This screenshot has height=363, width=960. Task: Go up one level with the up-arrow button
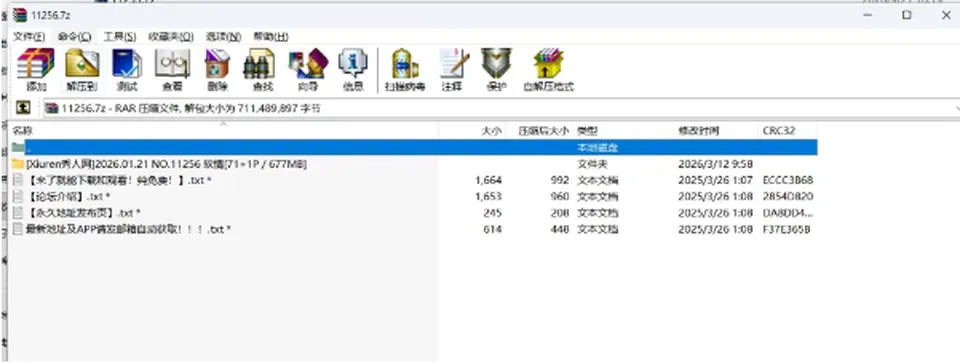[23, 108]
